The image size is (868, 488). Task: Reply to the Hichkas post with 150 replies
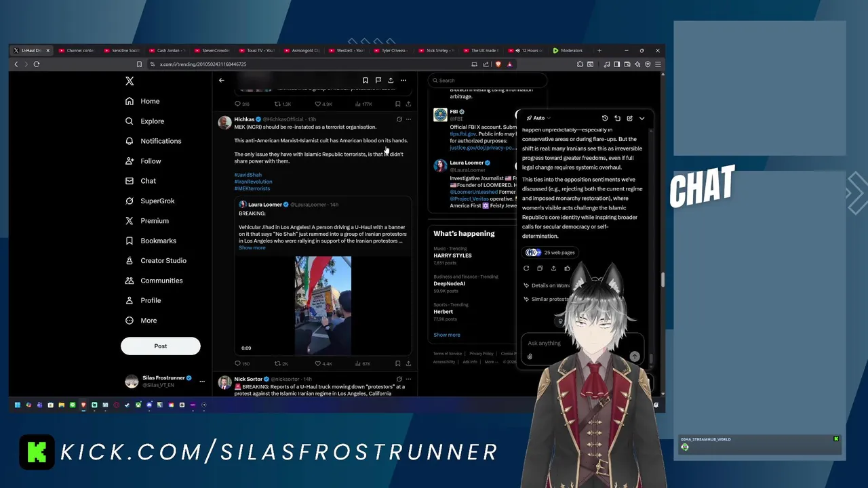tap(241, 364)
